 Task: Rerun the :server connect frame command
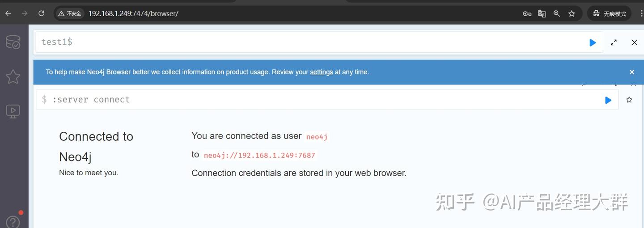[x=608, y=100]
